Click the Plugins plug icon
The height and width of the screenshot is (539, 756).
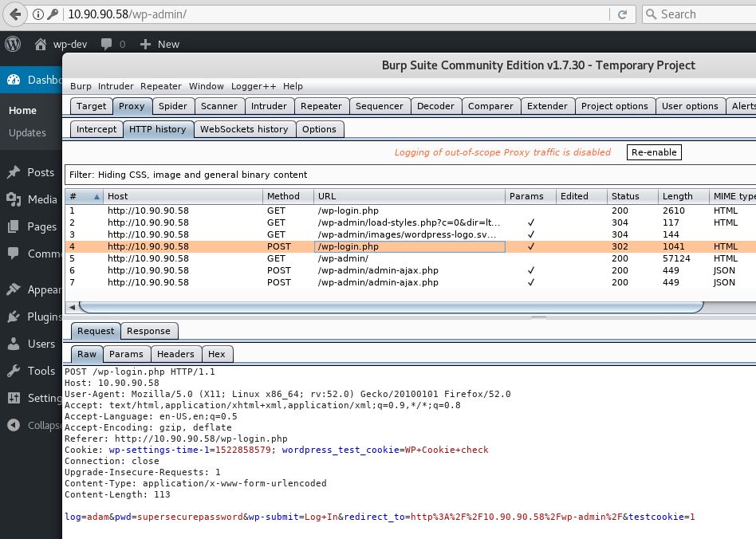14,317
